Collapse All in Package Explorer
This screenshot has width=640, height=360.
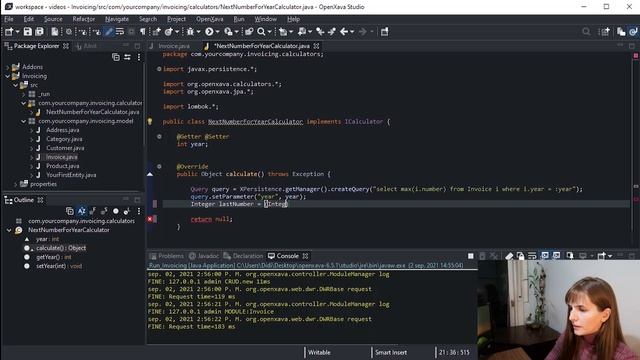116,57
